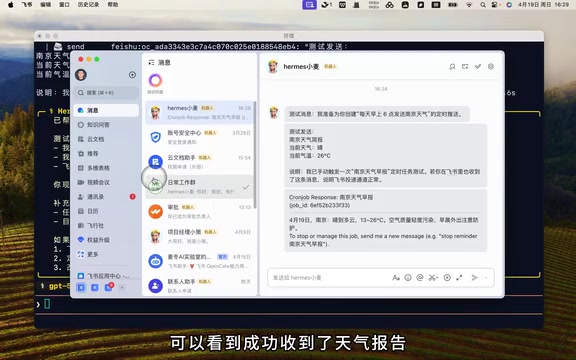Click the terminal window prompt line
This screenshot has width=576, height=360.
(288, 304)
